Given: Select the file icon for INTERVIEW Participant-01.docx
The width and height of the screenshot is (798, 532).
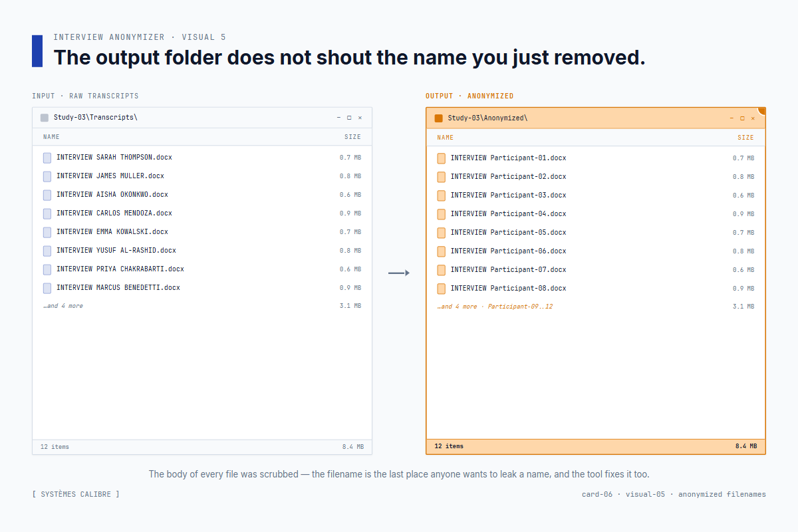Looking at the screenshot, I should click(440, 158).
